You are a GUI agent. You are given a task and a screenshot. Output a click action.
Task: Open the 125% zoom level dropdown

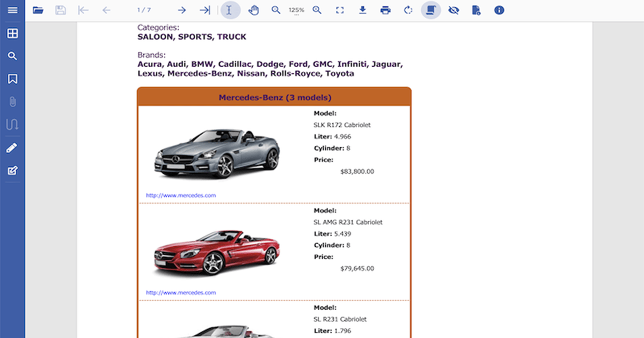click(296, 11)
